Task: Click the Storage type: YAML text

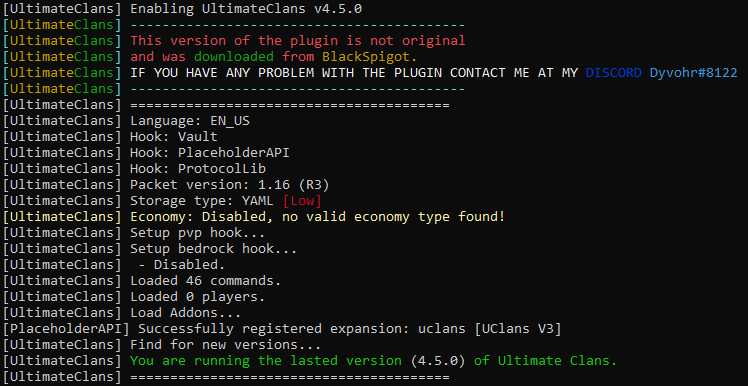Action: point(202,201)
